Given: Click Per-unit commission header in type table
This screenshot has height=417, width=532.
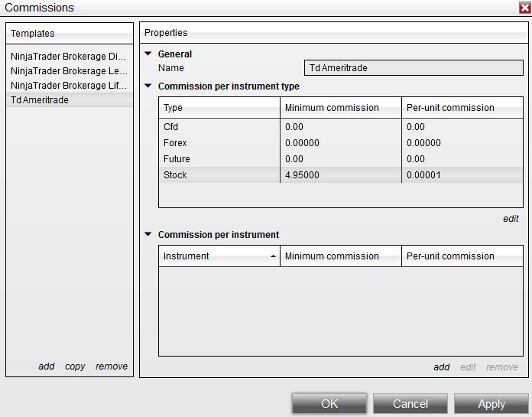Looking at the screenshot, I should pos(462,108).
